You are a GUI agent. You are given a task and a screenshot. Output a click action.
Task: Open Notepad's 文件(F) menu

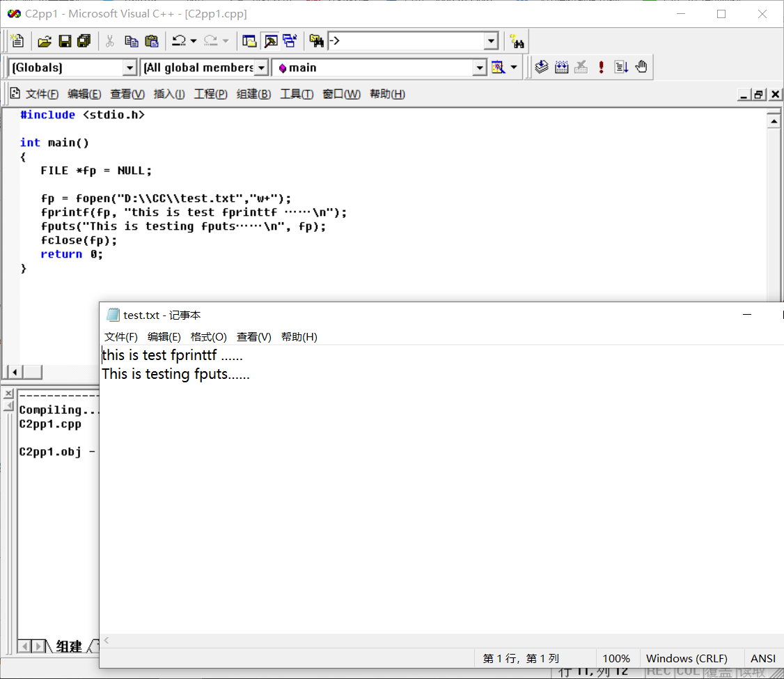(x=121, y=337)
